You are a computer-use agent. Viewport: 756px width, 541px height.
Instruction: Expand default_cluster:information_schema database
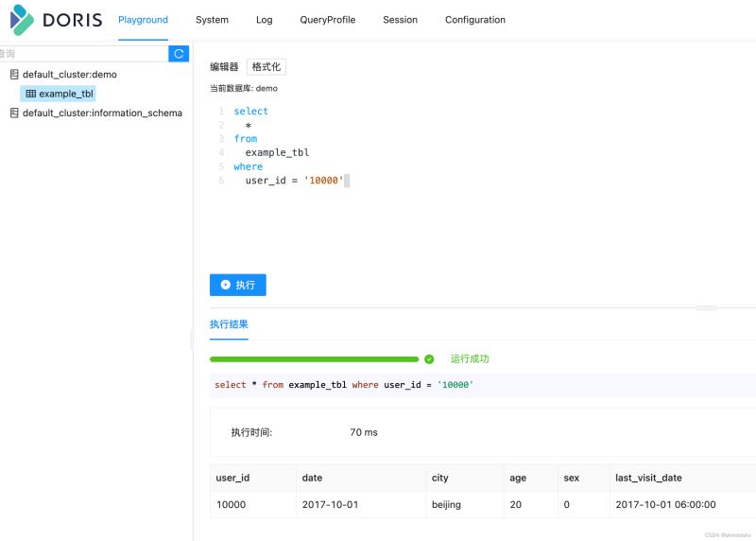pos(102,113)
